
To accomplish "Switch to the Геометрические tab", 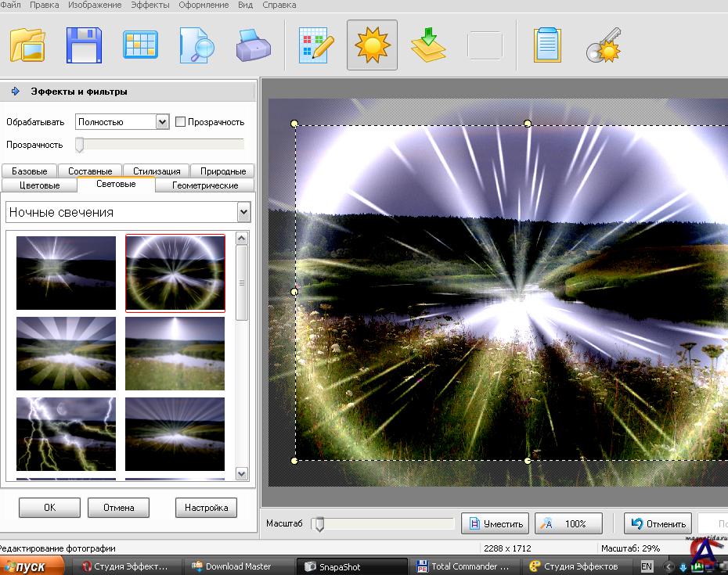I will click(x=205, y=185).
